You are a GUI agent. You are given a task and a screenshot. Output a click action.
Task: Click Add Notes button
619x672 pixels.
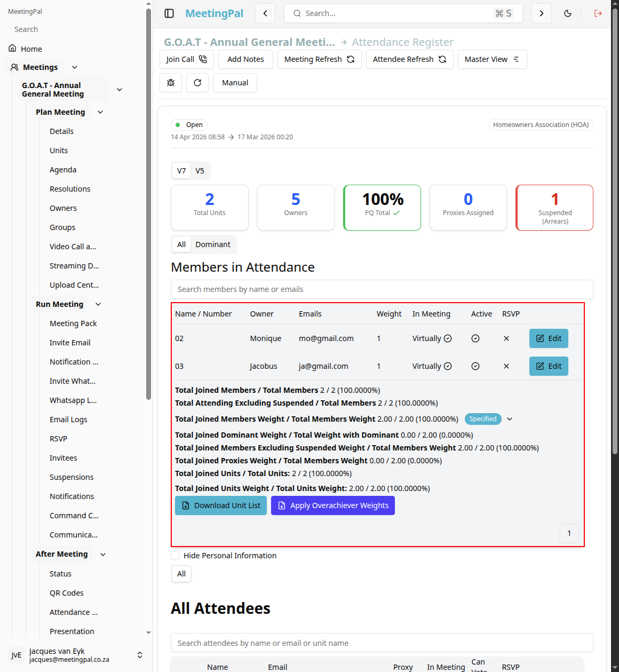pyautogui.click(x=245, y=59)
